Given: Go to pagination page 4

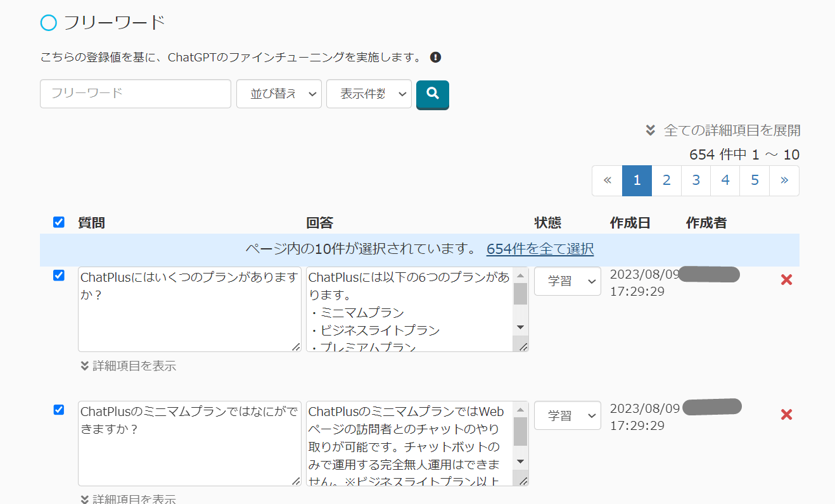Looking at the screenshot, I should coord(725,180).
